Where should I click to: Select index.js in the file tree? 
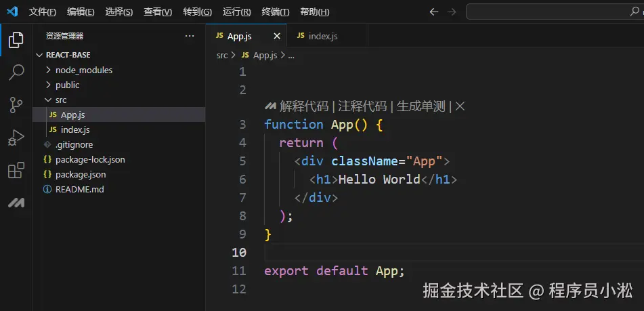(119, 130)
